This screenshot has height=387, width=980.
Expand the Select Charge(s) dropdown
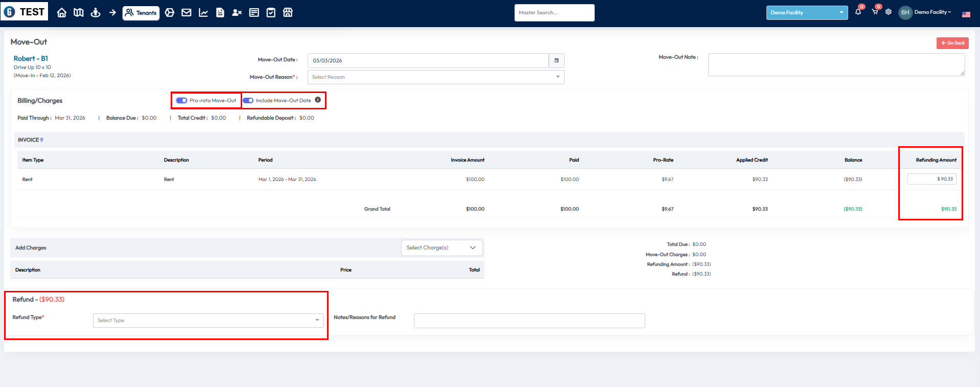click(441, 248)
